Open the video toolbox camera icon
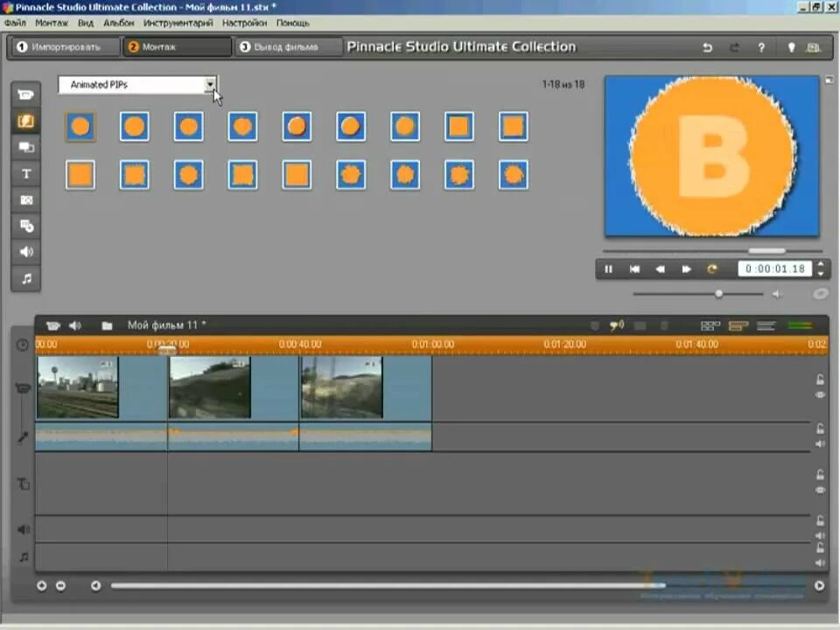The height and width of the screenshot is (630, 840). [52, 325]
